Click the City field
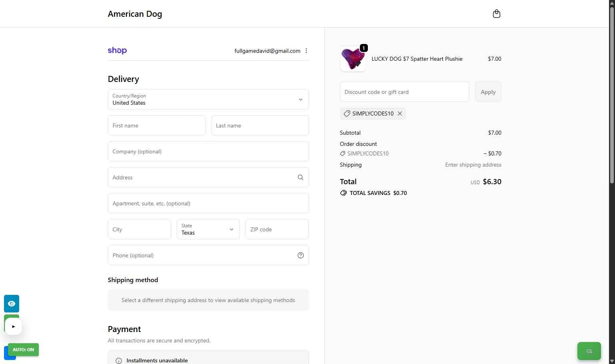615x364 pixels. (140, 229)
